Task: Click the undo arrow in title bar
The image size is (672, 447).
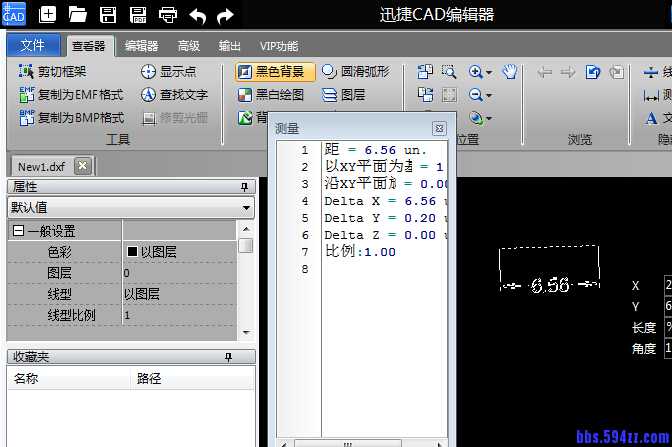Action: point(197,15)
